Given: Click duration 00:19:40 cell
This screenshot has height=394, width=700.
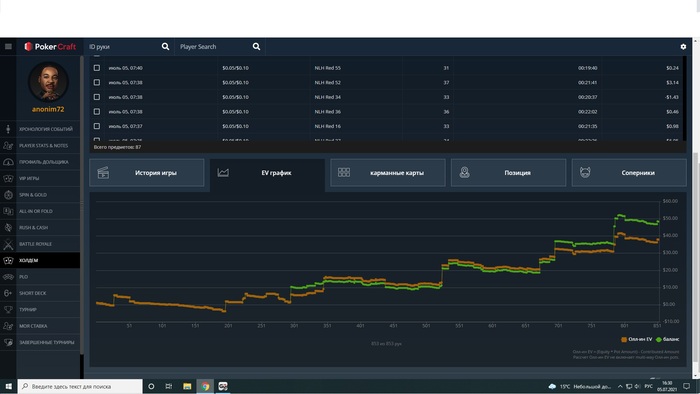Looking at the screenshot, I should (588, 68).
